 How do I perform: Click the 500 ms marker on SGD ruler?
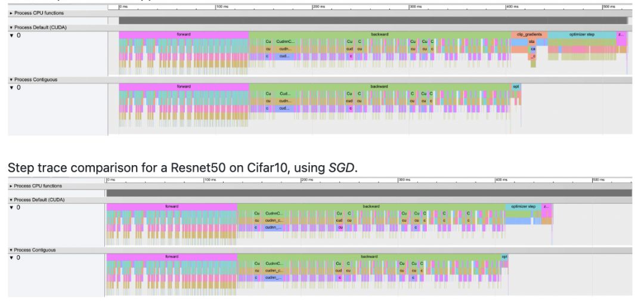(599, 180)
